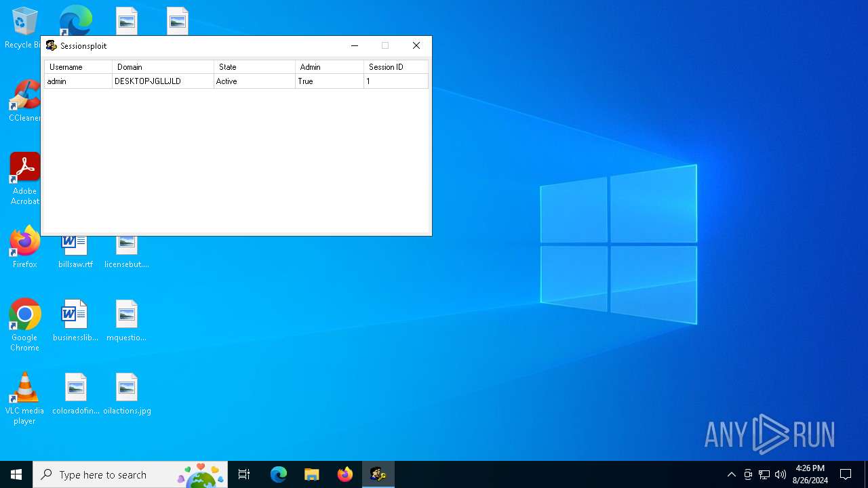
Task: Open the Windows Start menu
Action: click(16, 474)
